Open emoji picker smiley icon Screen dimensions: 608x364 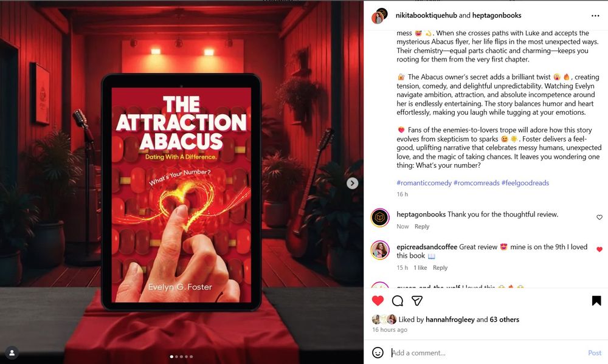tap(378, 352)
